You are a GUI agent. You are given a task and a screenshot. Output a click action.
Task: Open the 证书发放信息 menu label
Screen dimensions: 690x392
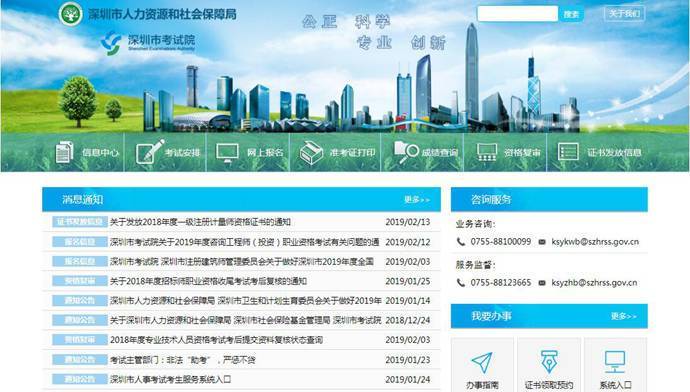coord(614,153)
